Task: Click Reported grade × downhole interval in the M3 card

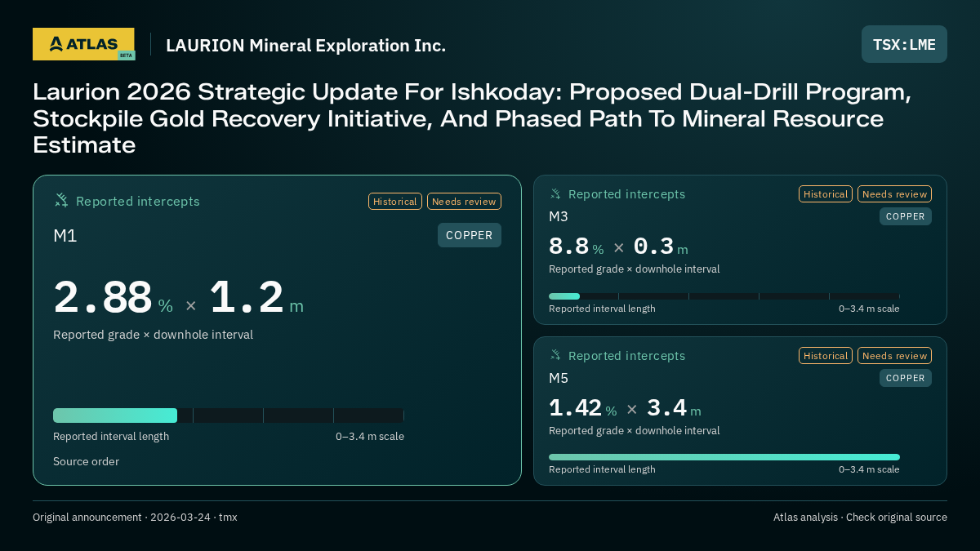Action: coord(635,269)
